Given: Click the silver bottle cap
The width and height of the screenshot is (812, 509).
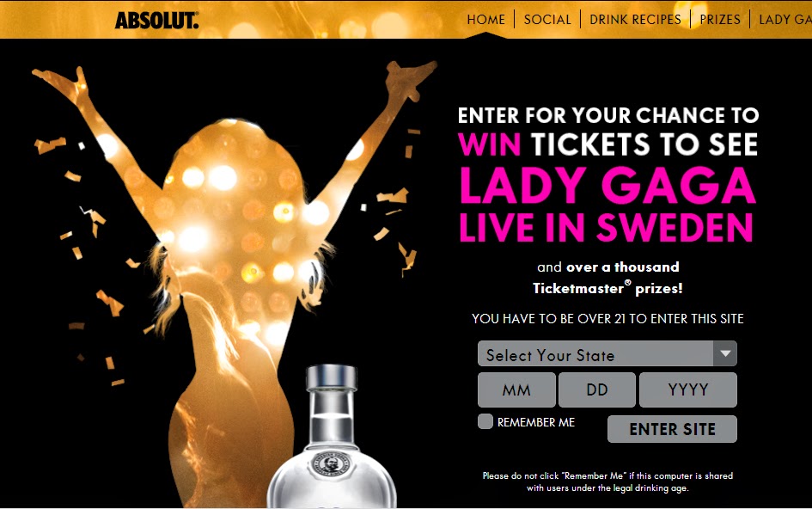Looking at the screenshot, I should click(332, 377).
